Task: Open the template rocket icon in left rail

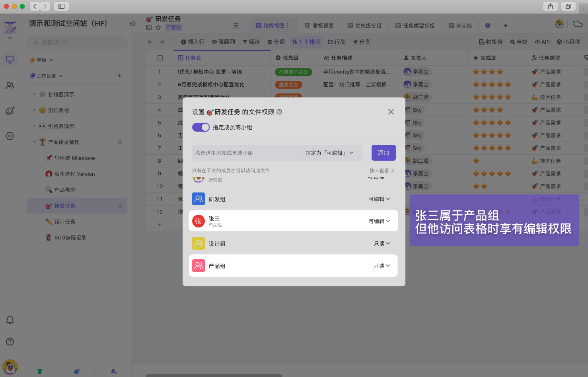Action: 10,111
